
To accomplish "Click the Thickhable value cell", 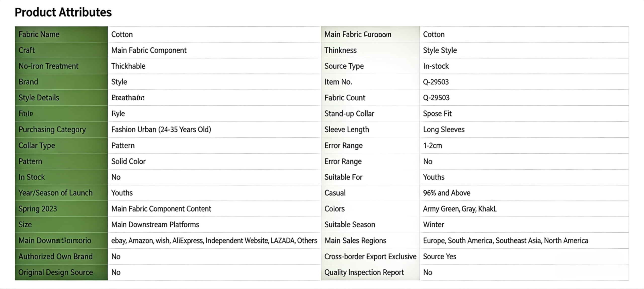I will (128, 66).
